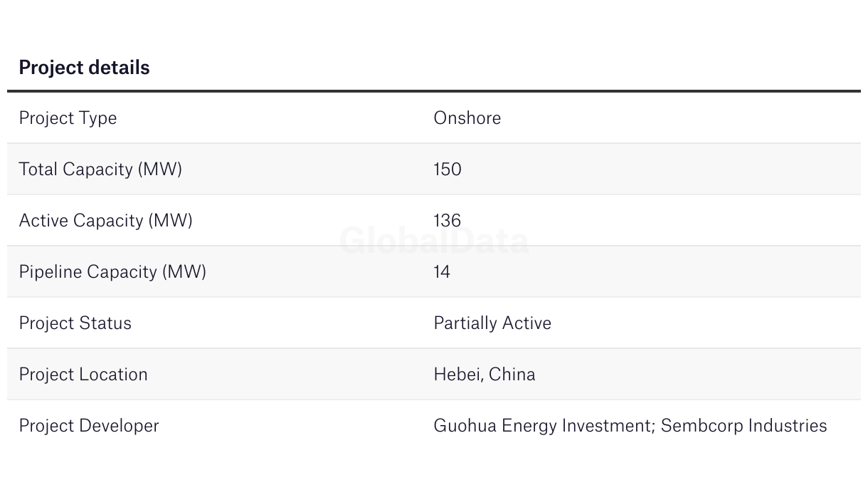Click the Onshore value
Screen dimensions: 868x480
467,118
